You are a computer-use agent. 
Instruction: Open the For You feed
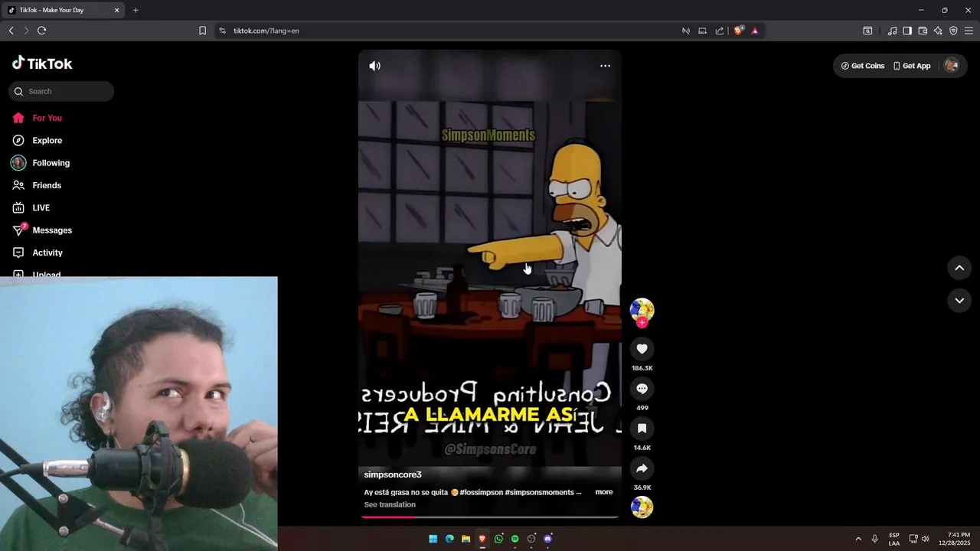click(38, 118)
